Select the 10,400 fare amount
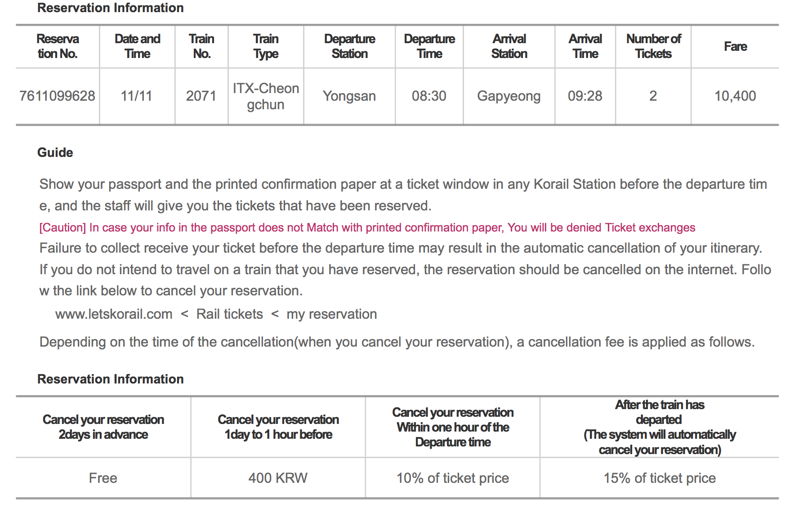 click(735, 96)
